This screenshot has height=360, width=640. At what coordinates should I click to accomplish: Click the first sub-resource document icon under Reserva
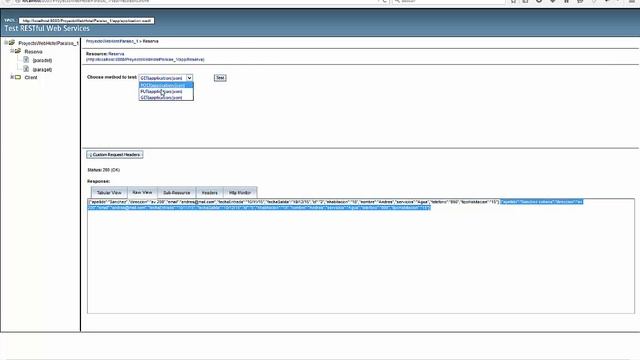click(26, 60)
